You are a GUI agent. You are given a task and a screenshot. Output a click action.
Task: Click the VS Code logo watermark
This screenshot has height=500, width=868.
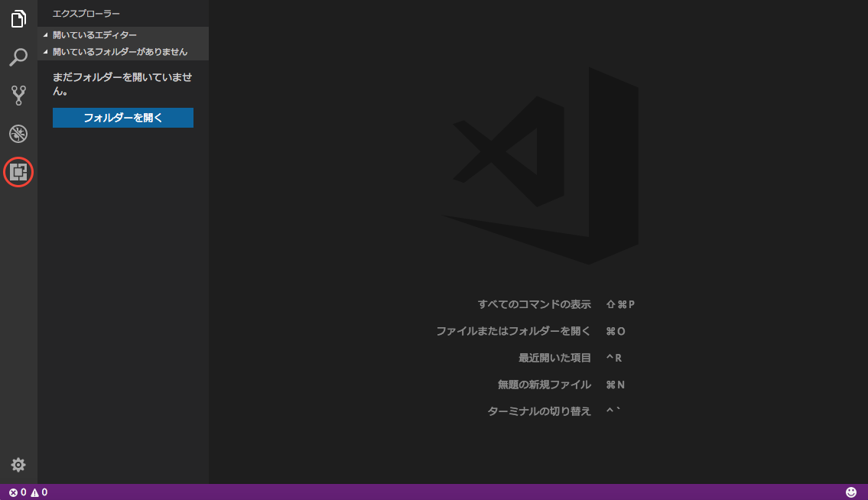[535, 164]
